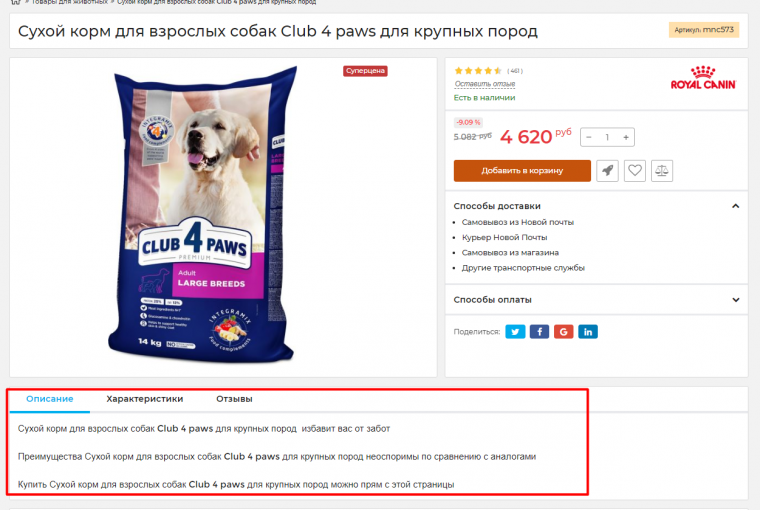Switch to the Отзывы tab

[x=234, y=399]
